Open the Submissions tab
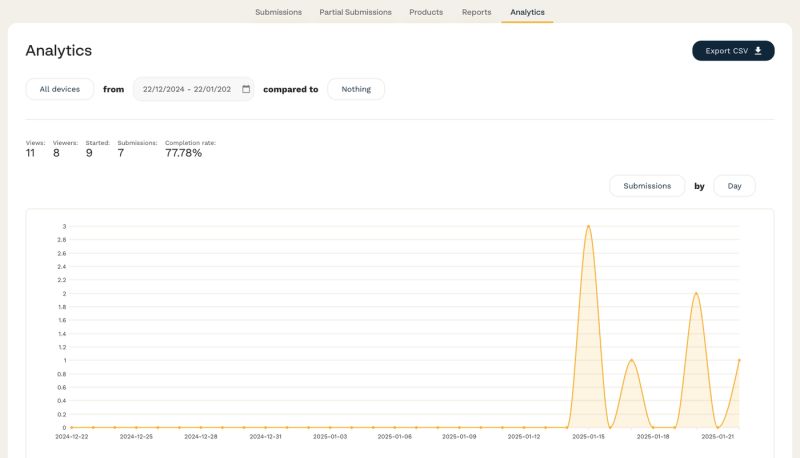Viewport: 800px width, 458px height. (278, 12)
